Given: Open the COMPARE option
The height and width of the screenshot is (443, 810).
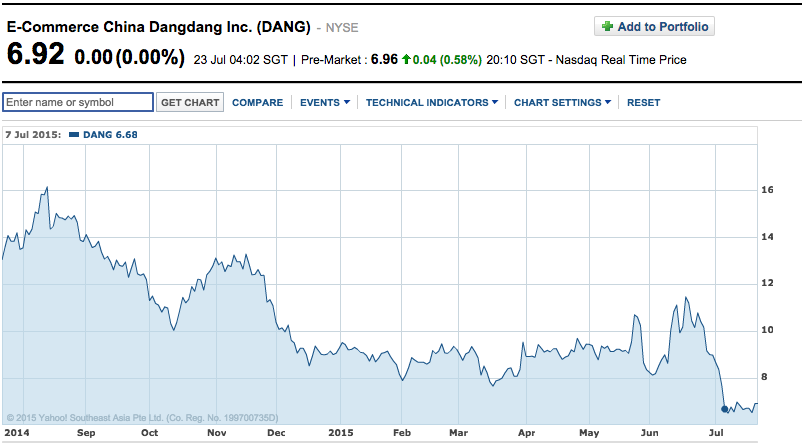Looking at the screenshot, I should coord(257,103).
